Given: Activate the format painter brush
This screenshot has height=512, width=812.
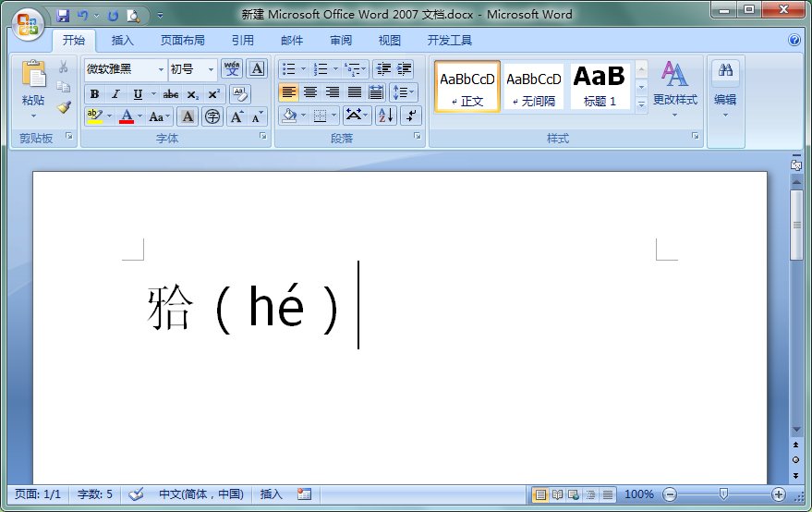Looking at the screenshot, I should 63,107.
